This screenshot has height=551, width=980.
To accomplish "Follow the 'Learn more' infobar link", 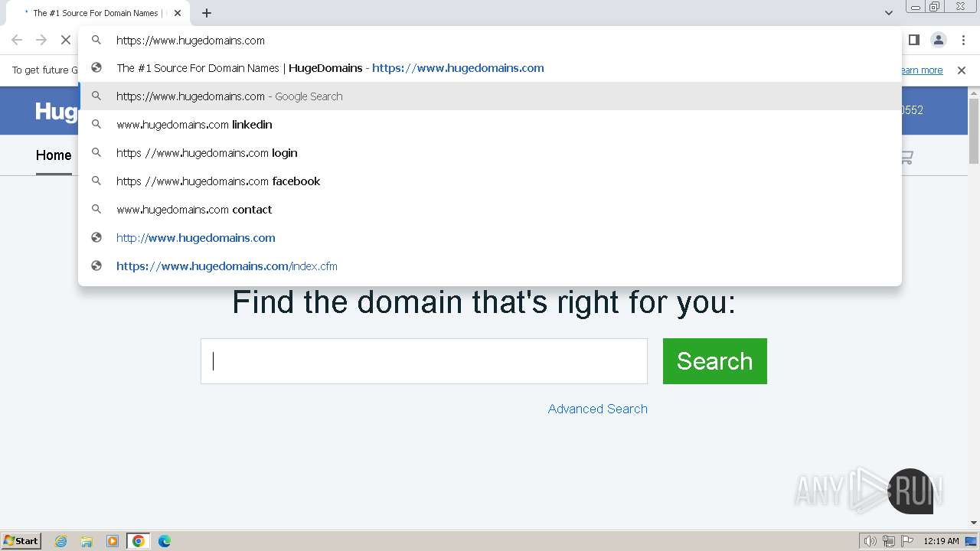I will click(x=922, y=70).
